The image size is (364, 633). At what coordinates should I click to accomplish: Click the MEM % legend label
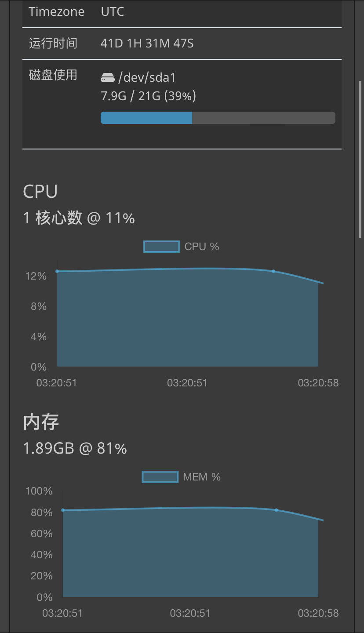(202, 477)
